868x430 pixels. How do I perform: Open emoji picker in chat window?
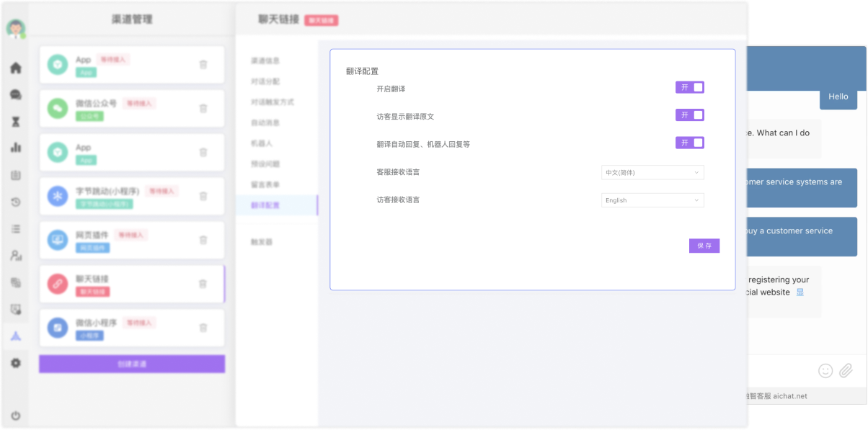click(x=825, y=371)
